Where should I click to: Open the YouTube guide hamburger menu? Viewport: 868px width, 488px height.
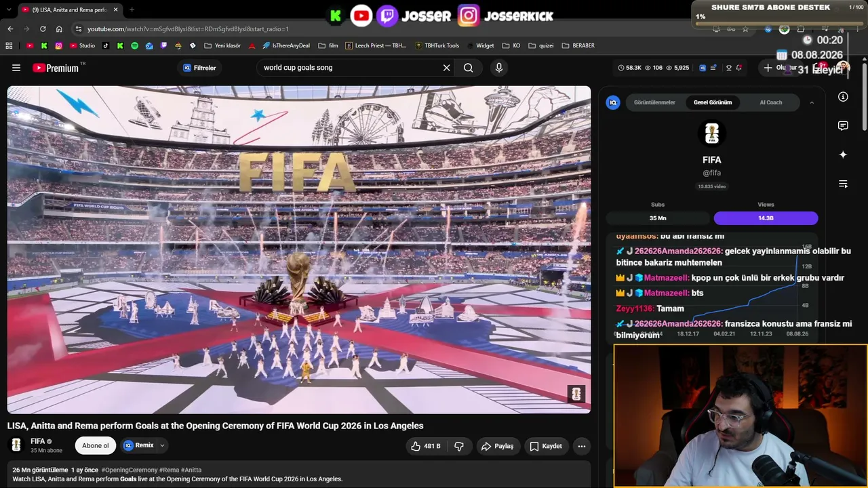[16, 68]
